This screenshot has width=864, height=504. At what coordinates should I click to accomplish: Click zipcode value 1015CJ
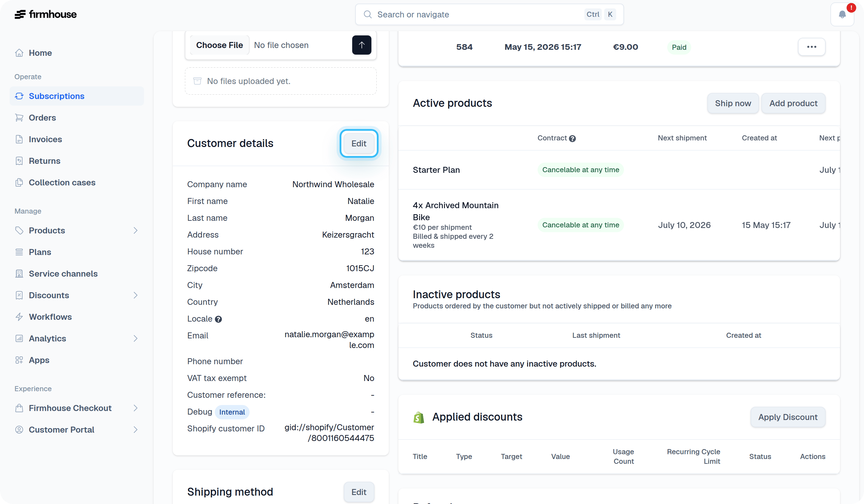coord(360,268)
